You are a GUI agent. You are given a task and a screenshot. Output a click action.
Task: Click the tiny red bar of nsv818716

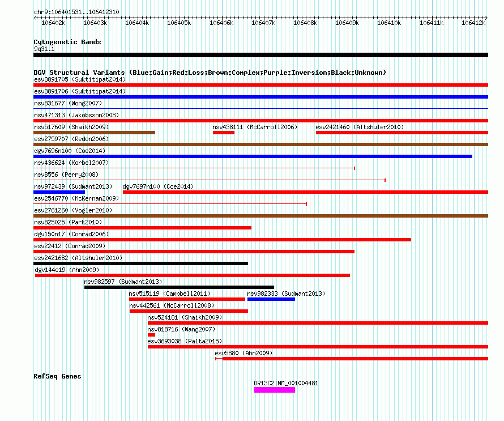pos(151,335)
